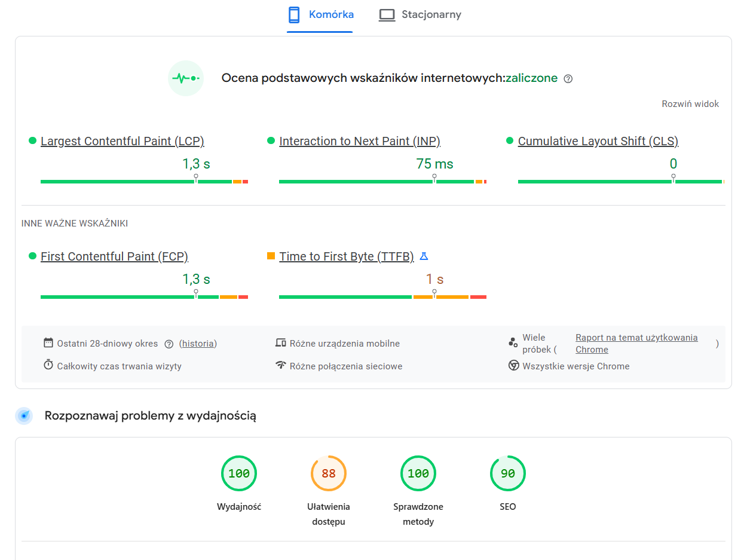This screenshot has width=747, height=560.
Task: Open Cumulative Layout Shift (CLS) details
Action: [598, 142]
